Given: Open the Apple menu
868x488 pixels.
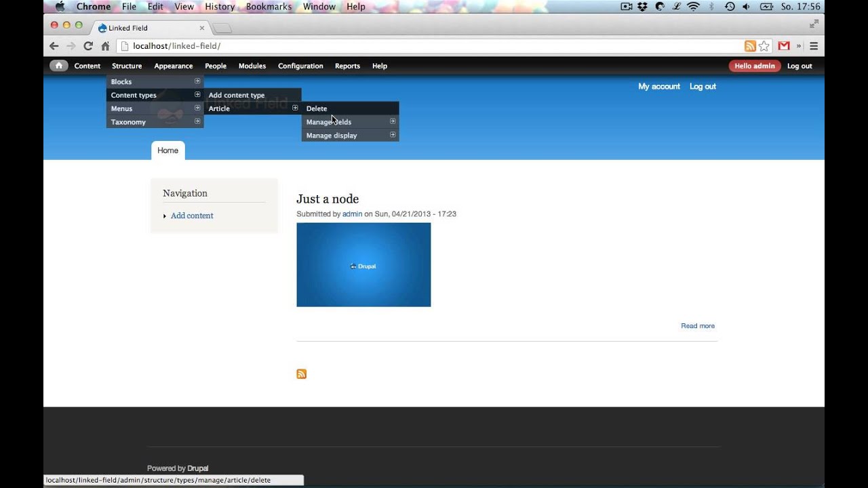Looking at the screenshot, I should [60, 7].
